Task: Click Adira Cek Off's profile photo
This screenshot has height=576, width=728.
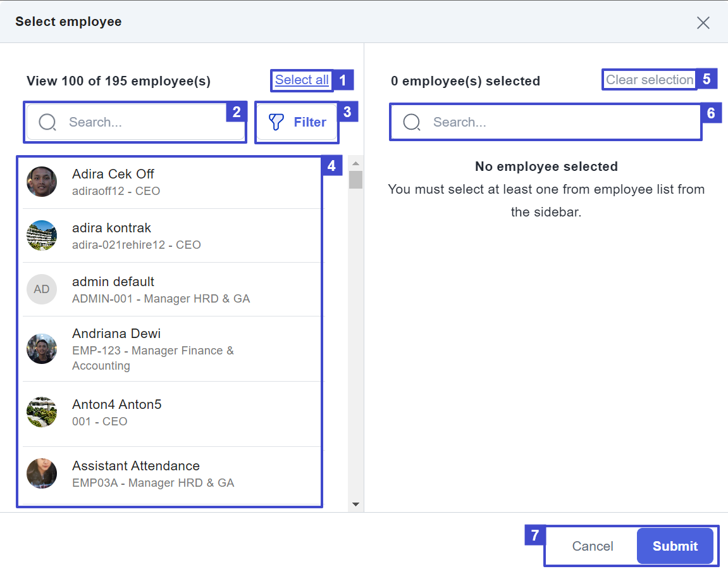Action: 41,181
